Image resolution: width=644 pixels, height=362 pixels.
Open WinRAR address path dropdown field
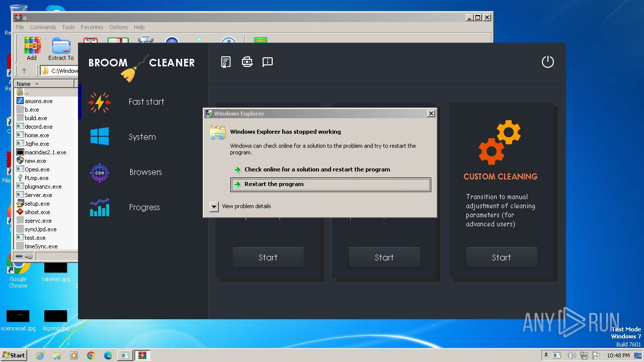click(59, 71)
